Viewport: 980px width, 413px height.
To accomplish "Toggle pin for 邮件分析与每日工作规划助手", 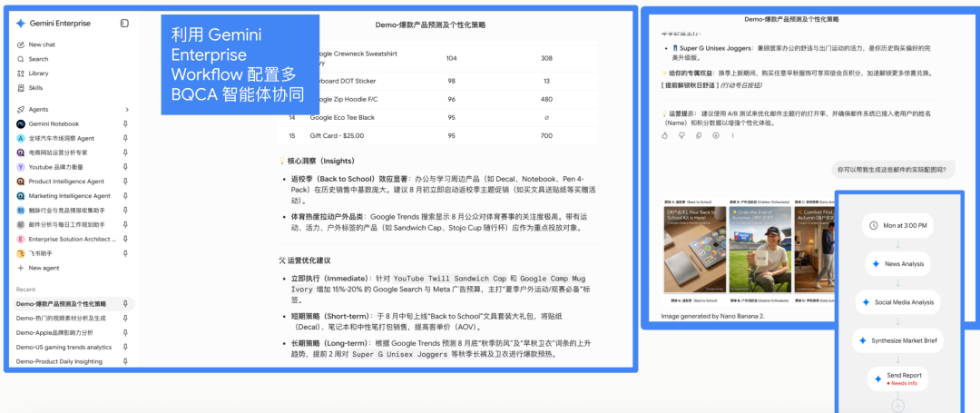I will [125, 225].
